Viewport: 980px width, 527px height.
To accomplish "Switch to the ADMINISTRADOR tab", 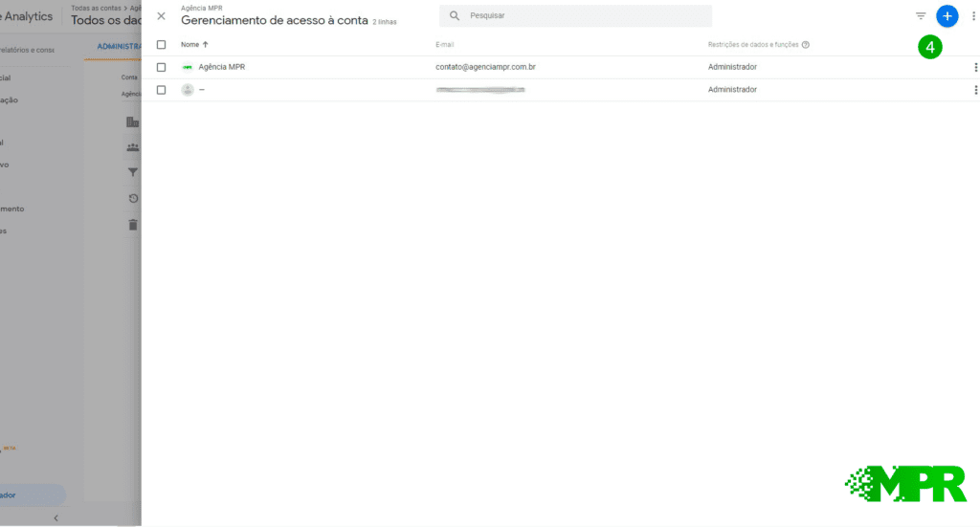I will (x=120, y=46).
